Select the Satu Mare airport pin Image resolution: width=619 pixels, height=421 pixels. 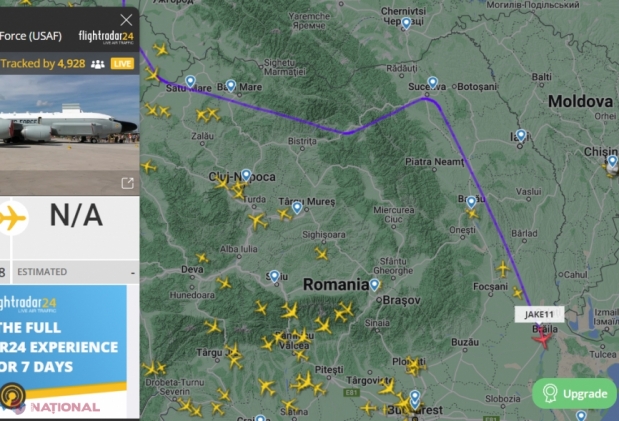[x=190, y=81]
